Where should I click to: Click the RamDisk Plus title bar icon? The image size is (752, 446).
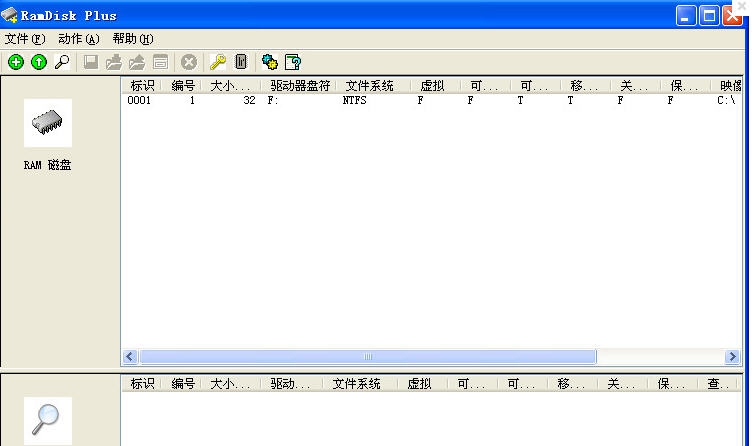[x=9, y=15]
